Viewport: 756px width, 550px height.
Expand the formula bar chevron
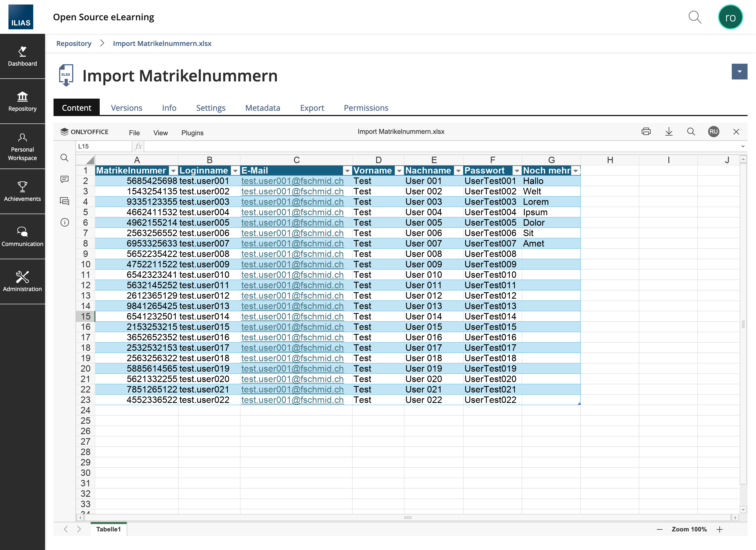click(x=743, y=147)
